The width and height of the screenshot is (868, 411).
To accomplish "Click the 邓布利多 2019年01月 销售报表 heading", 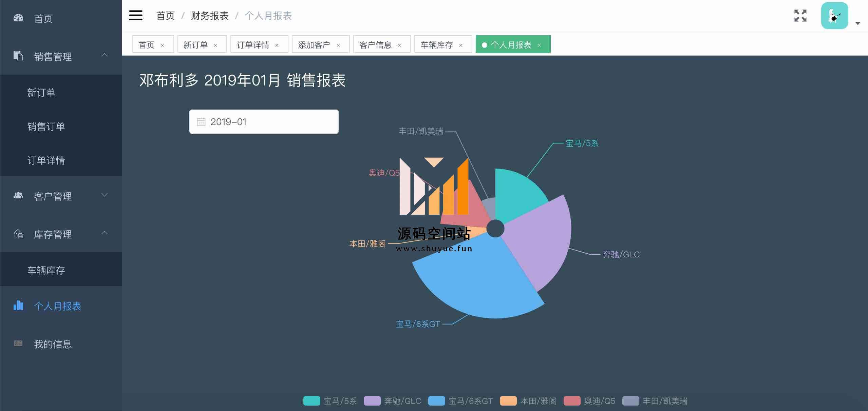I will (x=242, y=80).
